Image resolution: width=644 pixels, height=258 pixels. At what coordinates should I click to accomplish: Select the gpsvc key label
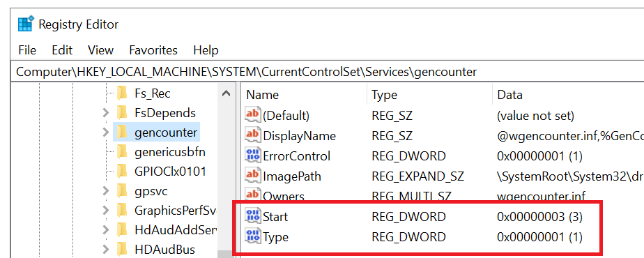click(151, 191)
